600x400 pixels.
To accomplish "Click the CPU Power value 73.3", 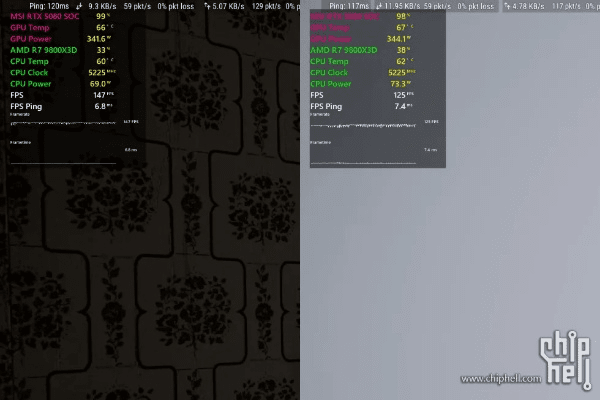I will 398,84.
